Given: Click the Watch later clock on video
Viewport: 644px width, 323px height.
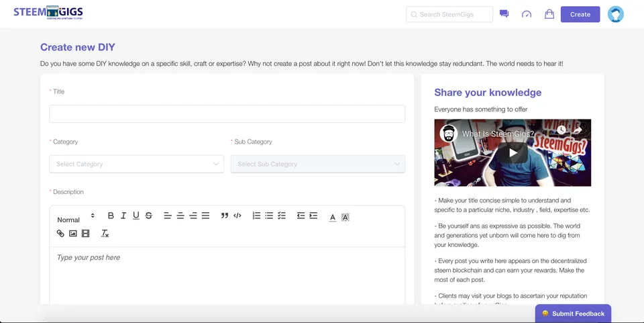Looking at the screenshot, I should coord(561,130).
